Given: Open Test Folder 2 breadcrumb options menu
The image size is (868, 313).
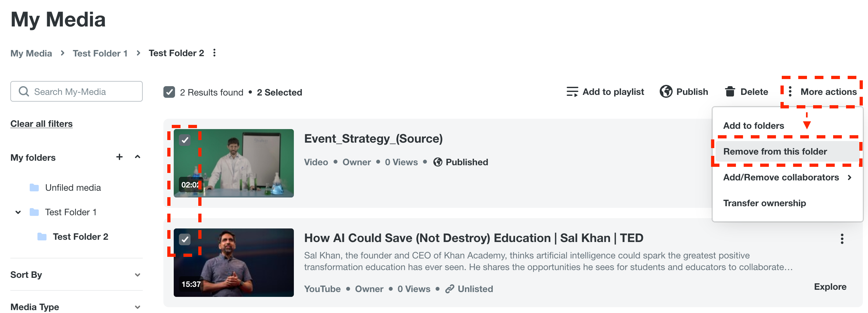Looking at the screenshot, I should [x=214, y=53].
